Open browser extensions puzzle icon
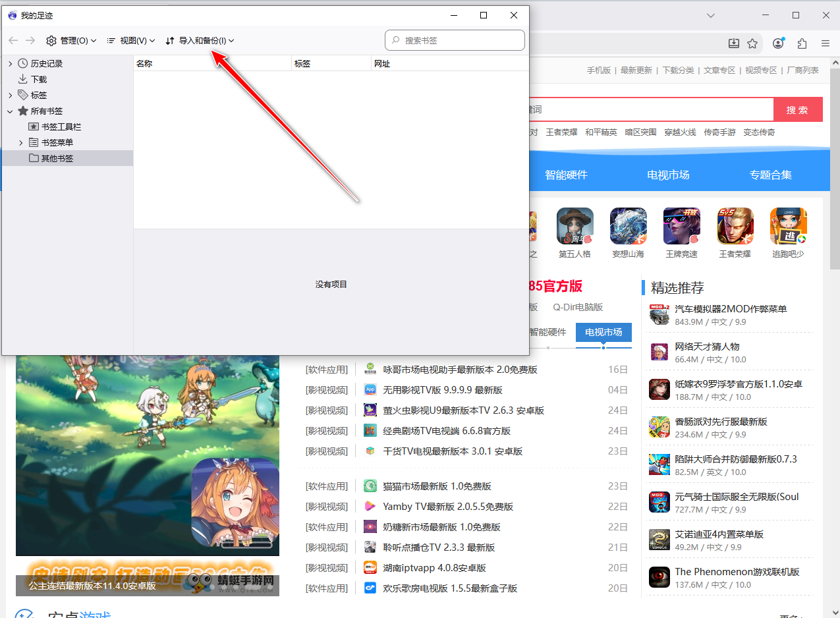The width and height of the screenshot is (840, 618). tap(802, 43)
